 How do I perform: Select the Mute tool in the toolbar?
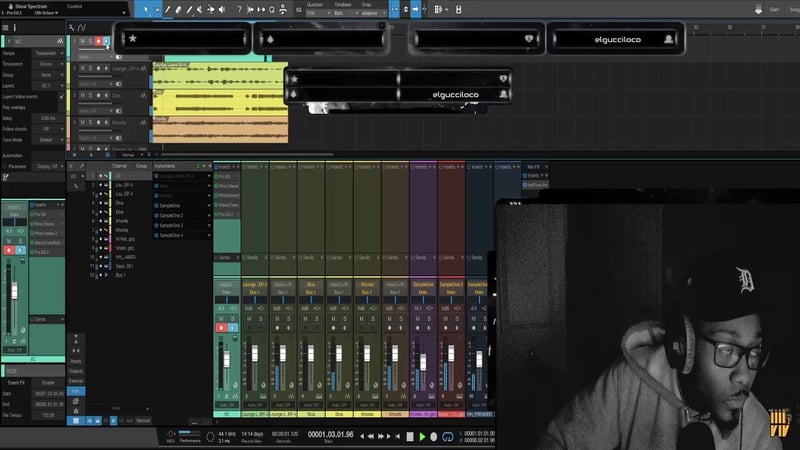[199, 9]
